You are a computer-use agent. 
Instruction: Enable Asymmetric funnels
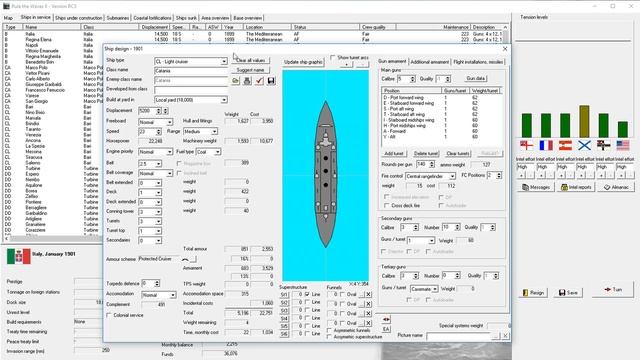pyautogui.click(x=329, y=330)
